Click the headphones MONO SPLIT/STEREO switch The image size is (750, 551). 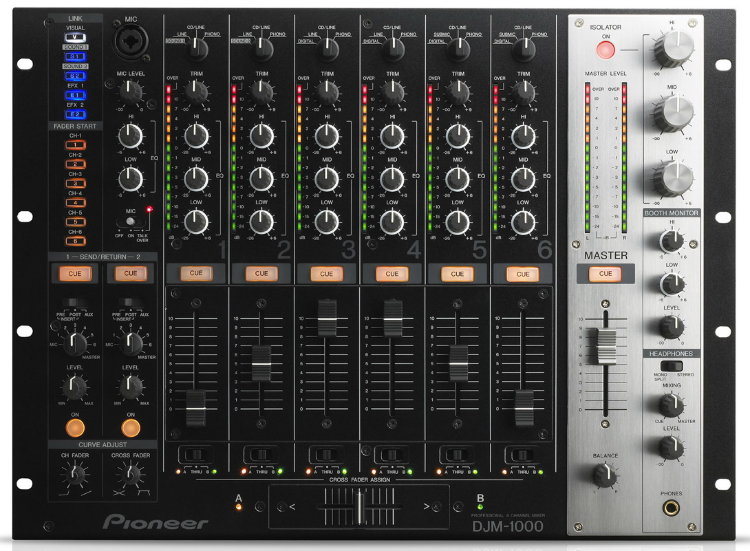[x=672, y=366]
